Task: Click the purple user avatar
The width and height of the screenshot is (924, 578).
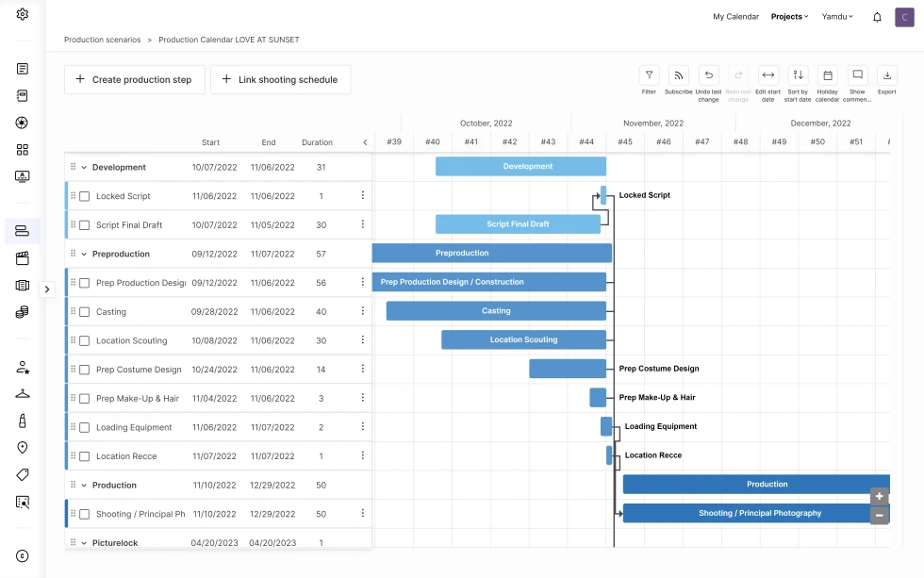Action: [904, 17]
